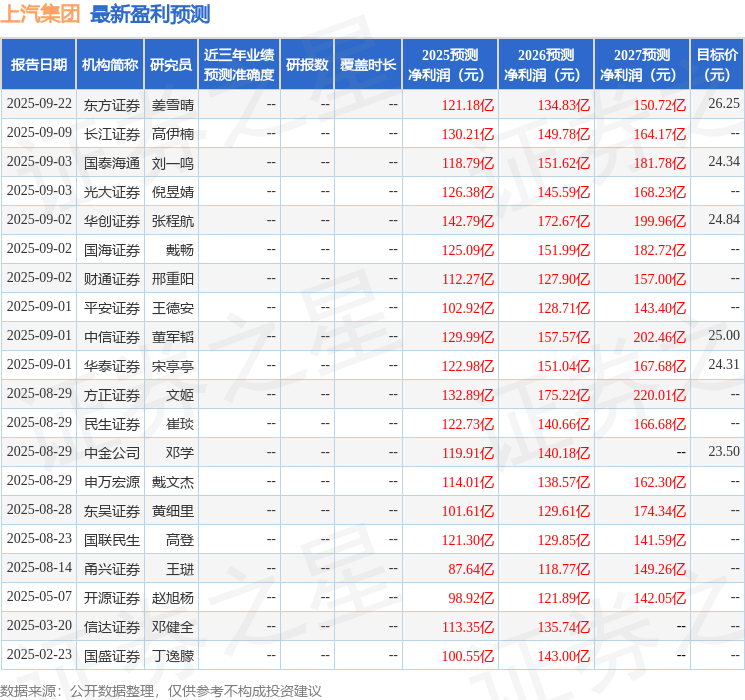745x700 pixels.
Task: Click researcher name 张程航
Action: tap(172, 221)
